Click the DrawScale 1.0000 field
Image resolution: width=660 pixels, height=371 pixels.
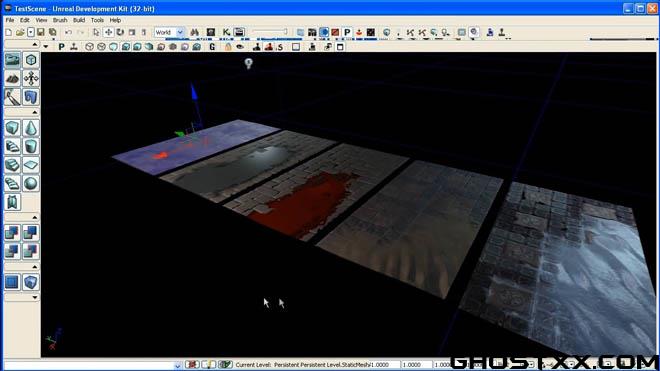(416, 365)
